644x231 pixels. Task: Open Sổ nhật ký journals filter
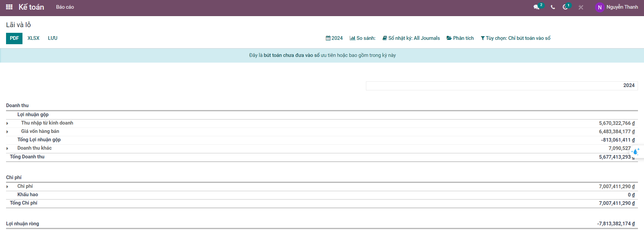coord(411,38)
